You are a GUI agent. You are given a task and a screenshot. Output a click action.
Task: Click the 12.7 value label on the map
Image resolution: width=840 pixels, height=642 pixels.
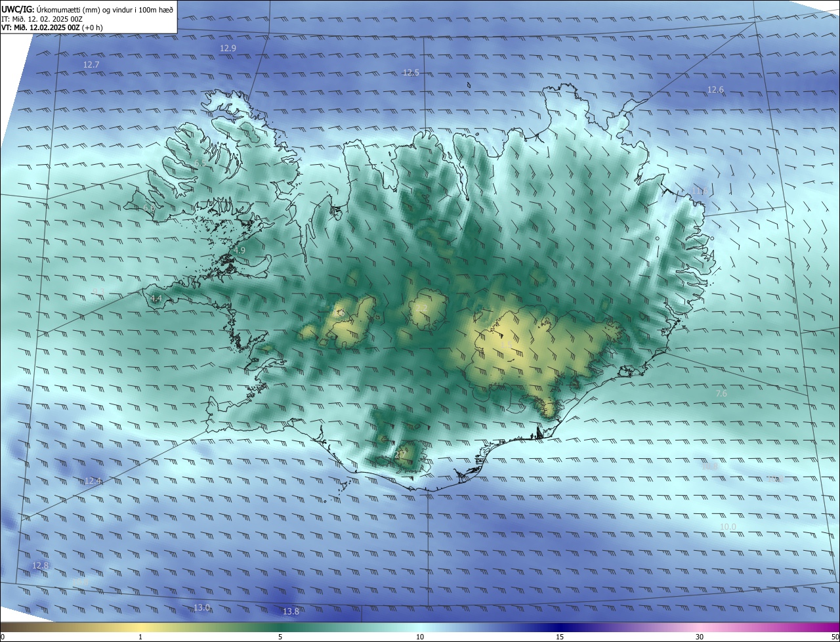[91, 65]
